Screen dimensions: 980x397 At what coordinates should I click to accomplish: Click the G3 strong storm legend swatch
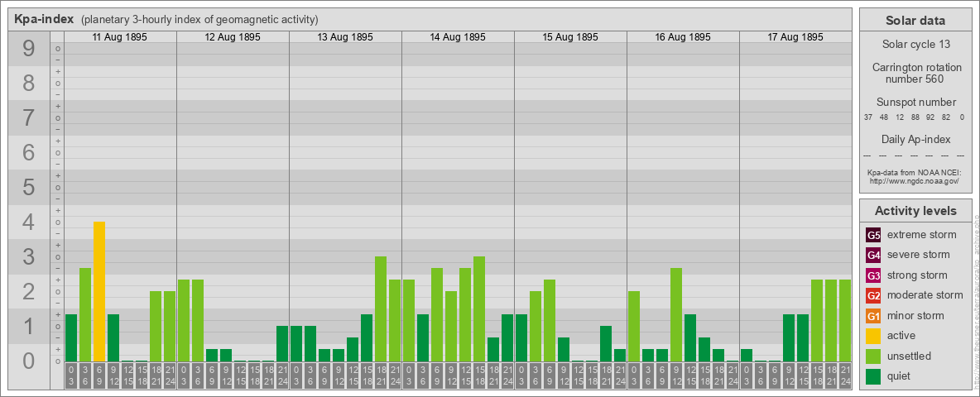(873, 275)
